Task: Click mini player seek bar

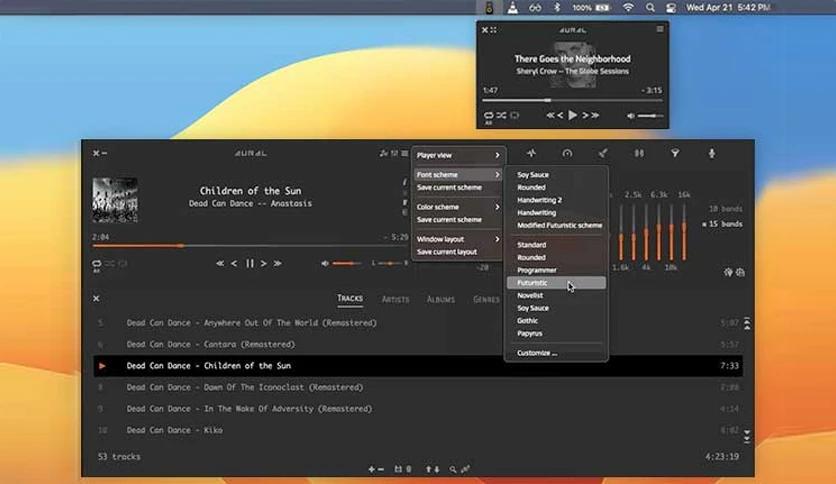Action: (572, 100)
